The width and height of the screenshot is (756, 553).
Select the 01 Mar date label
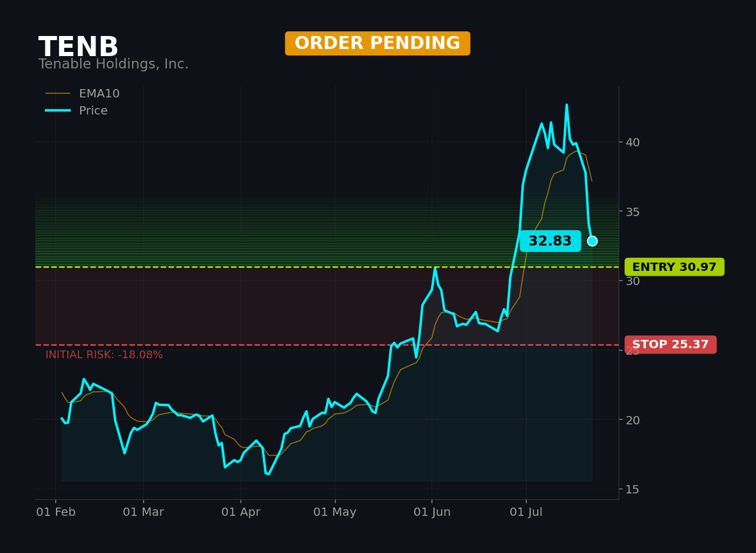click(x=143, y=512)
